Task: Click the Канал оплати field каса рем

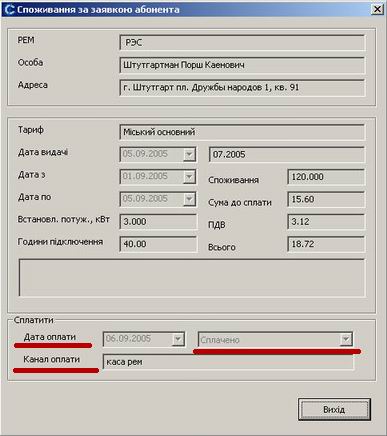Action: pyautogui.click(x=228, y=362)
